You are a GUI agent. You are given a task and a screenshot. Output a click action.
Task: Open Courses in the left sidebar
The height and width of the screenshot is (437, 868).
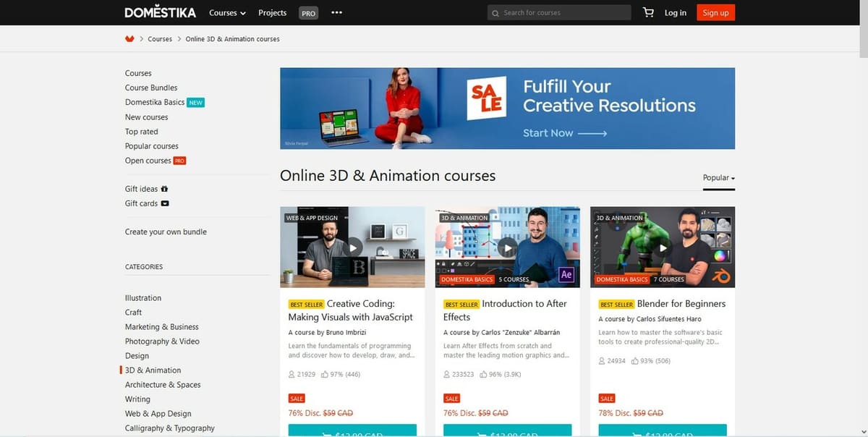coord(138,73)
